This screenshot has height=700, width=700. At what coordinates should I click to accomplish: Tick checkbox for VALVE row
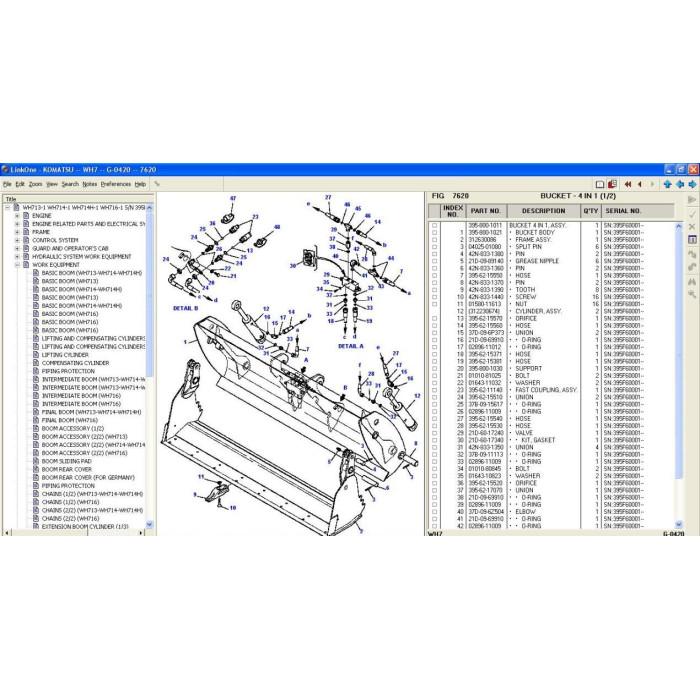434,433
